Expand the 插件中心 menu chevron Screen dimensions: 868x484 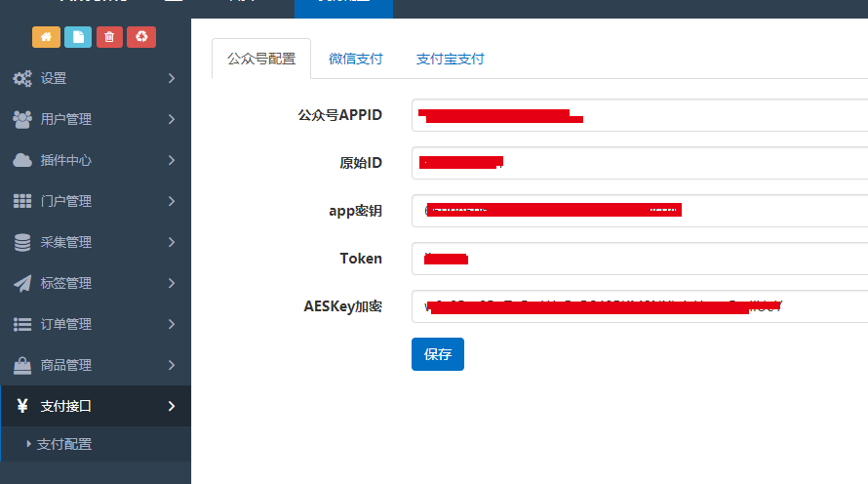click(172, 160)
